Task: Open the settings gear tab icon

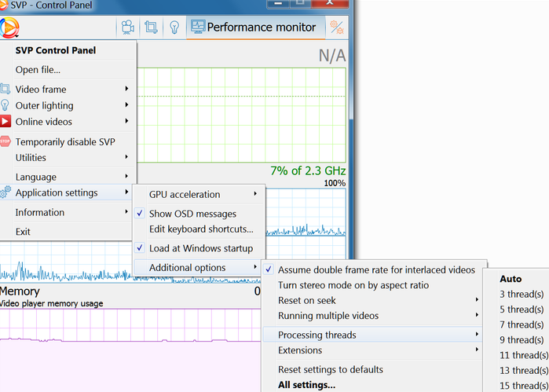Action: [337, 27]
